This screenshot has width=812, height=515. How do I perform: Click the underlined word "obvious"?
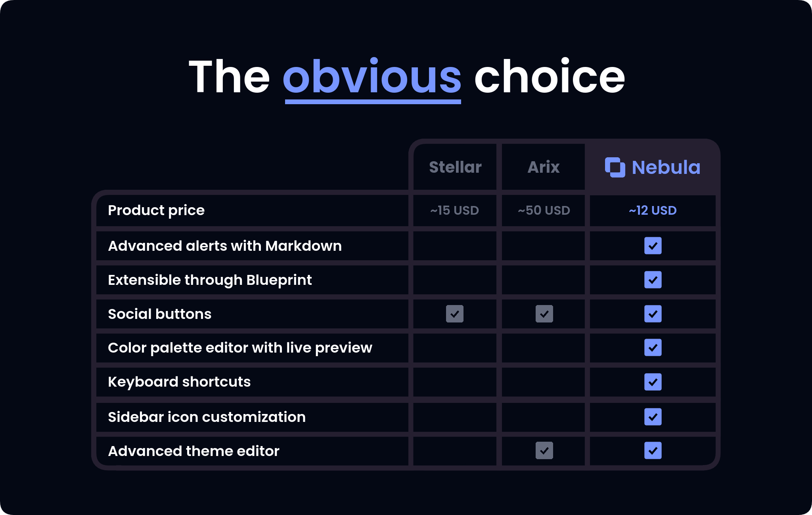[x=372, y=77]
